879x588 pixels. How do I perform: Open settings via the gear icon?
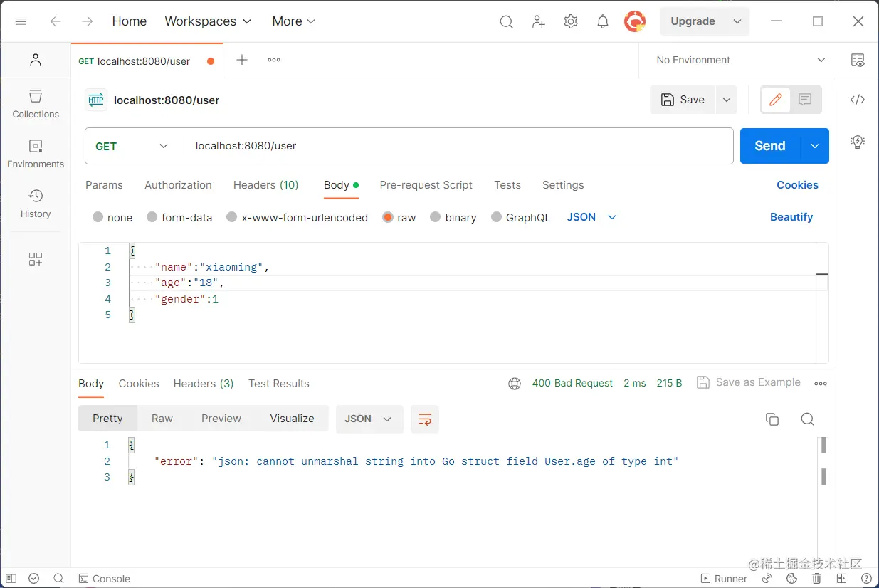point(571,21)
